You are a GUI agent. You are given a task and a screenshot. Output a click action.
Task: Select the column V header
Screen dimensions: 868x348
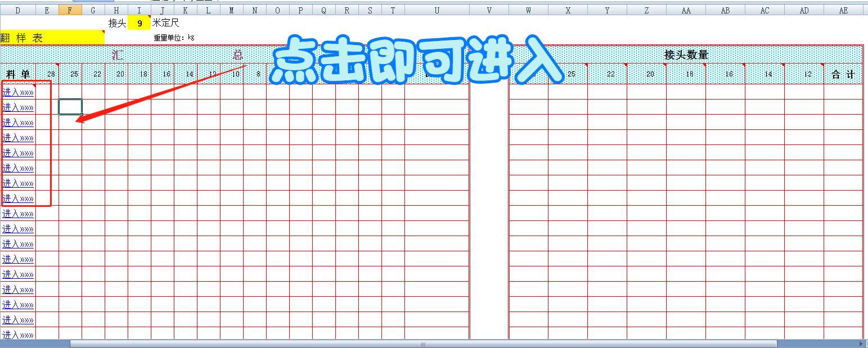489,10
